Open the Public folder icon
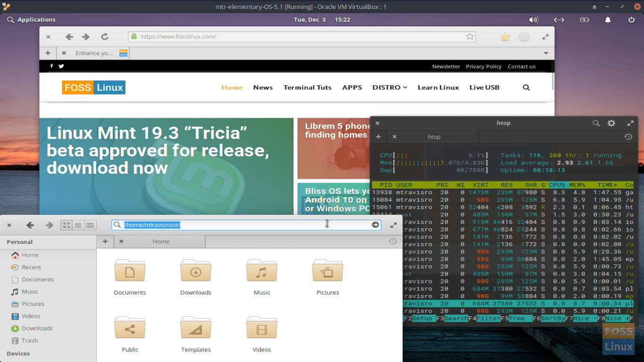The image size is (644, 362). click(130, 328)
